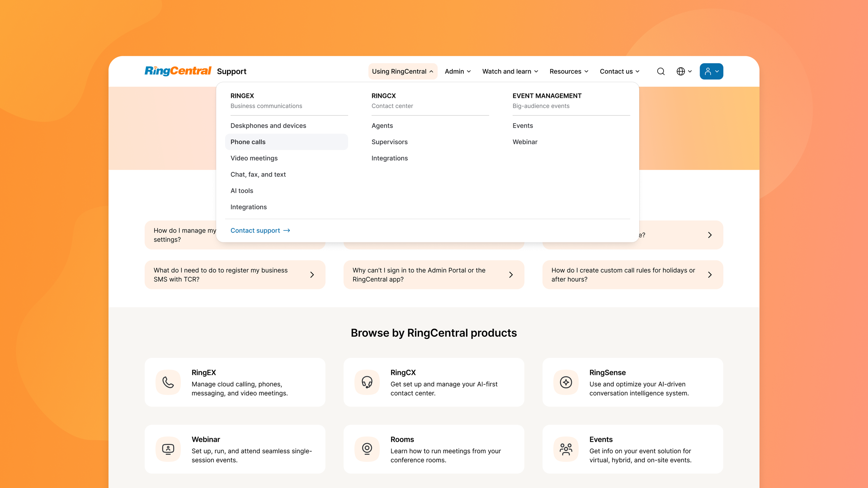Click the RingEX phone handset icon

[168, 382]
